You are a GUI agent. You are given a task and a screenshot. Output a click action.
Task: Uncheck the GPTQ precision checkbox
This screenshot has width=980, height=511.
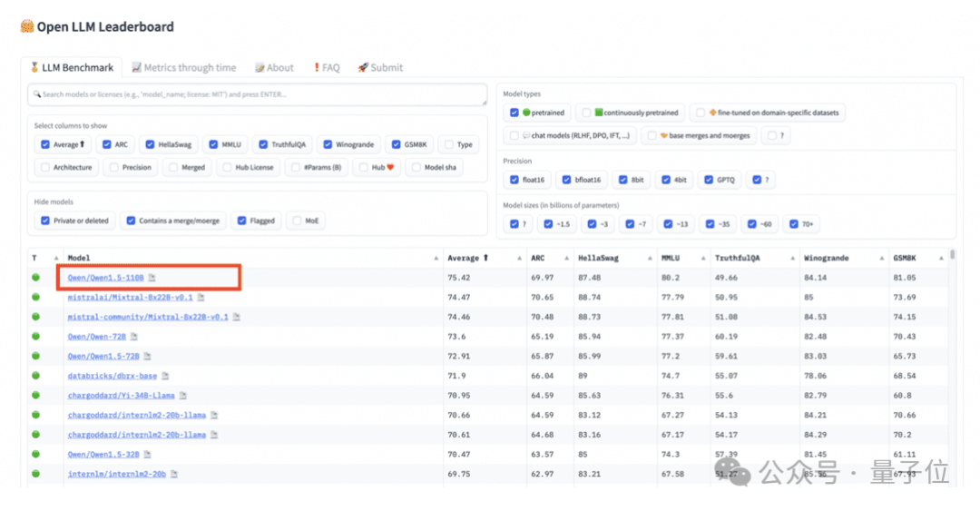point(709,180)
